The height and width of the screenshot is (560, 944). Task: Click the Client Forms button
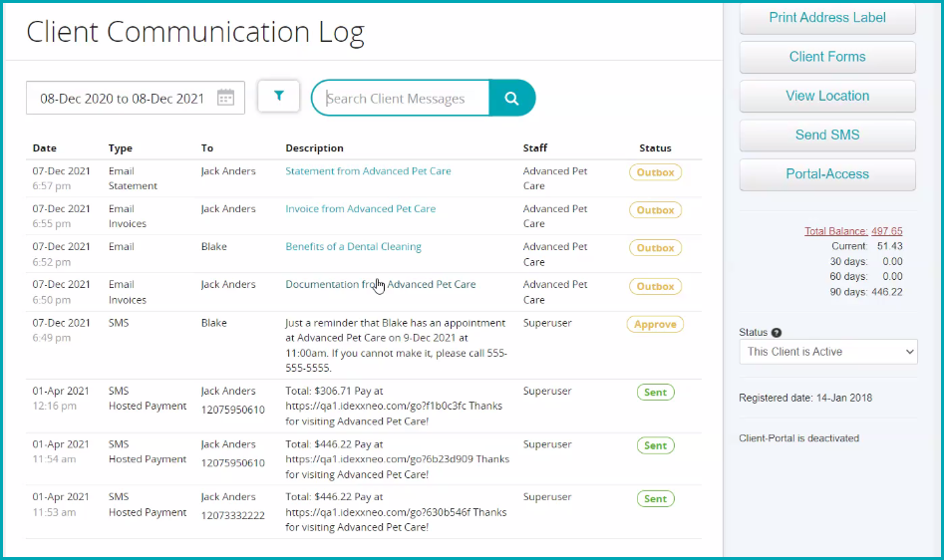coord(827,57)
